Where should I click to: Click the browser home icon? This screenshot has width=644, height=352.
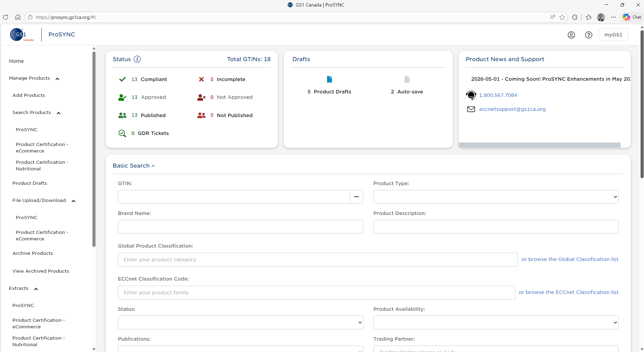coord(18,17)
